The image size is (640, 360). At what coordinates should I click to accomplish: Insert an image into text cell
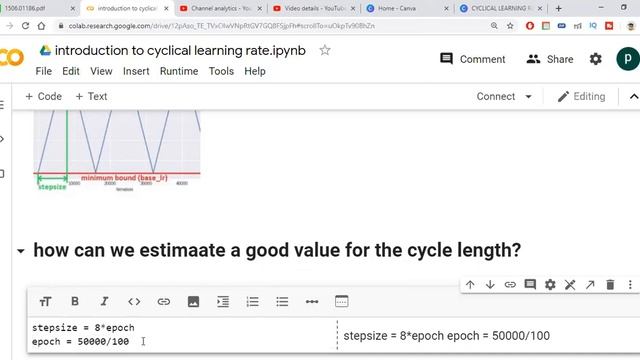coord(193,302)
